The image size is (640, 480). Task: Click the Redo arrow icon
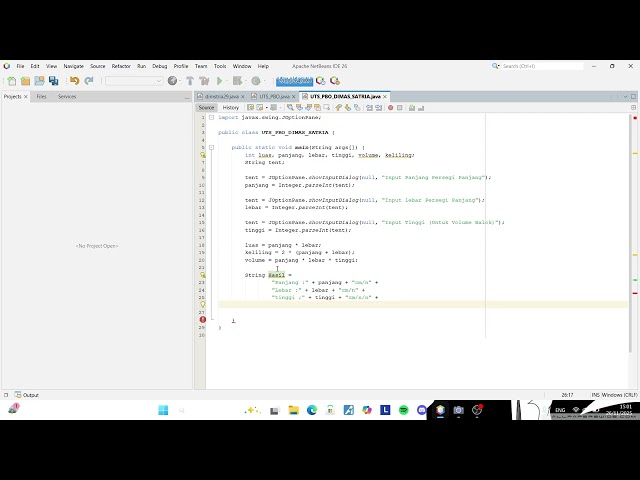[89, 81]
